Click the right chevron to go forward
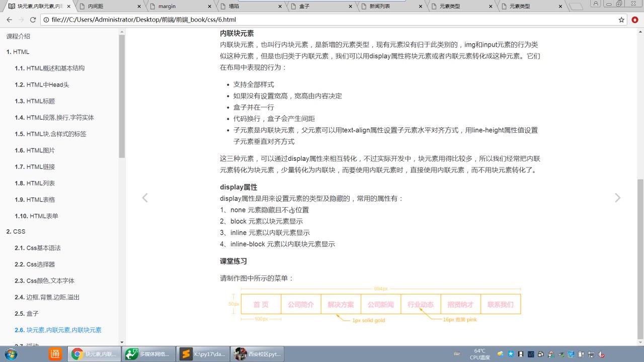 point(618,198)
